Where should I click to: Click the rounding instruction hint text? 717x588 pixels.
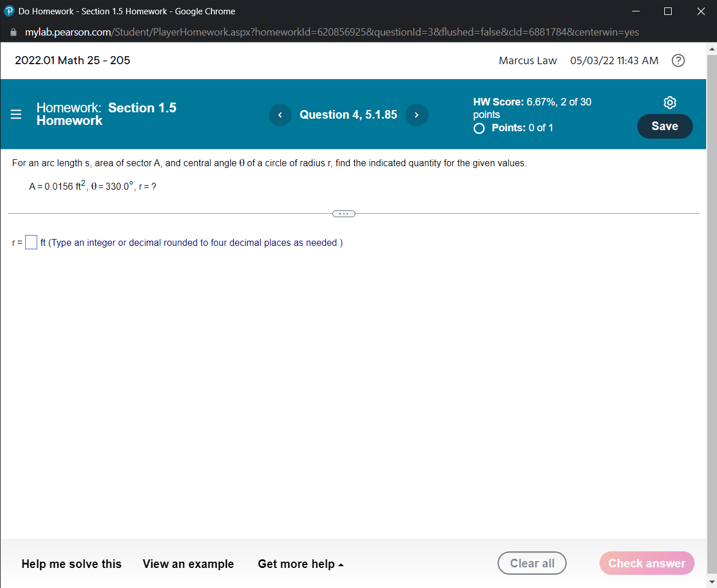[x=195, y=242]
